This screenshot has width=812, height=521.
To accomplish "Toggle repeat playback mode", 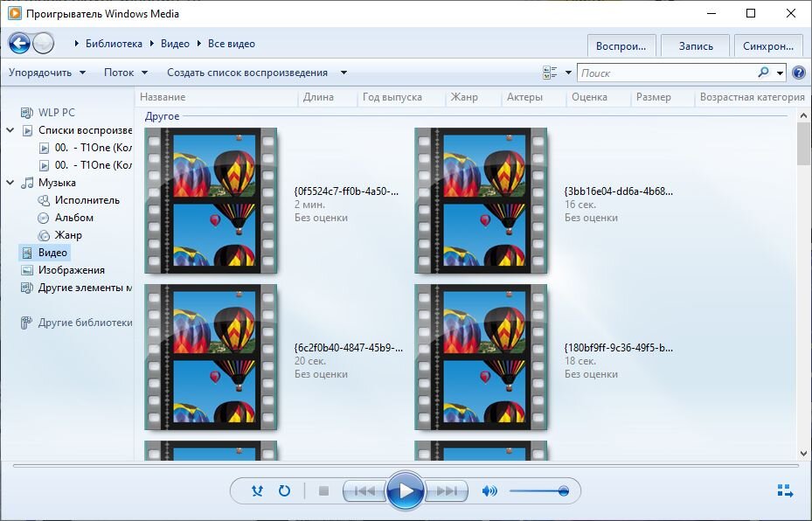I will (x=284, y=490).
